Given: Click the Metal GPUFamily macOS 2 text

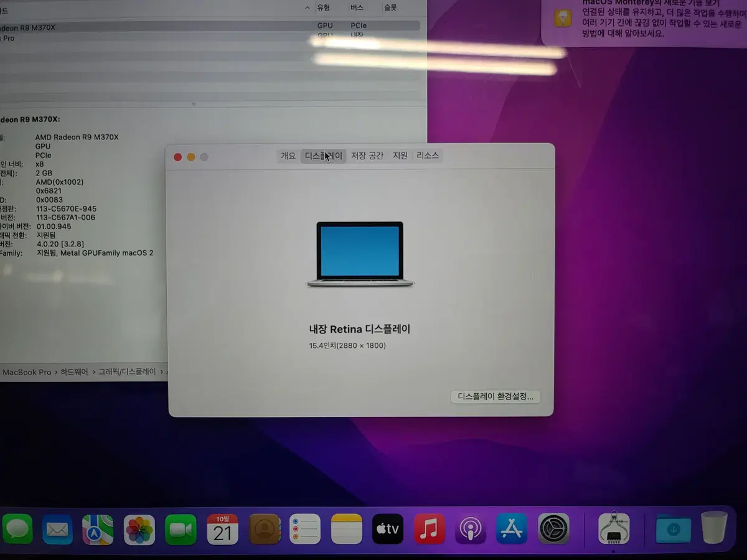Looking at the screenshot, I should [106, 253].
